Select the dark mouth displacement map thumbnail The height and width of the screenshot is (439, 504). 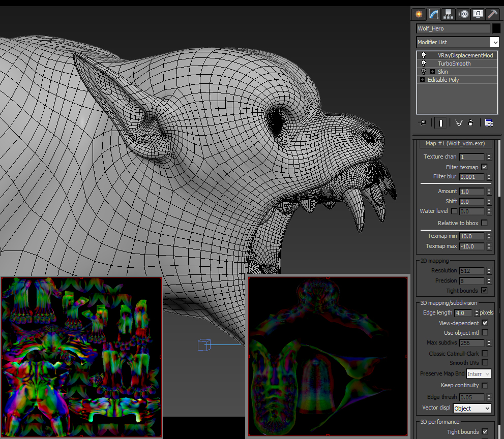tap(328, 357)
